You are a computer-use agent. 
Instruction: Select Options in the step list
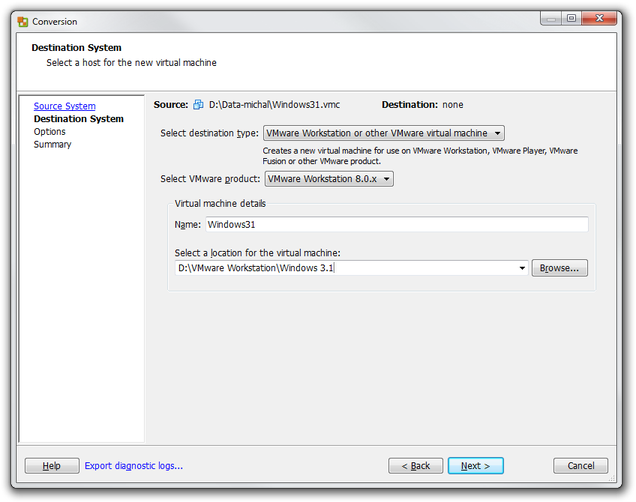(x=49, y=132)
